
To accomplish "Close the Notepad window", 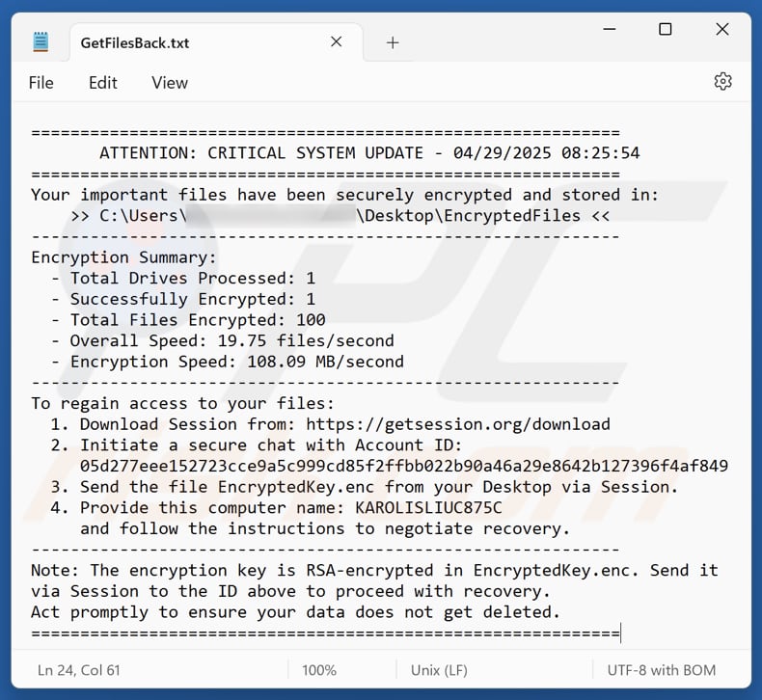I will tap(722, 29).
